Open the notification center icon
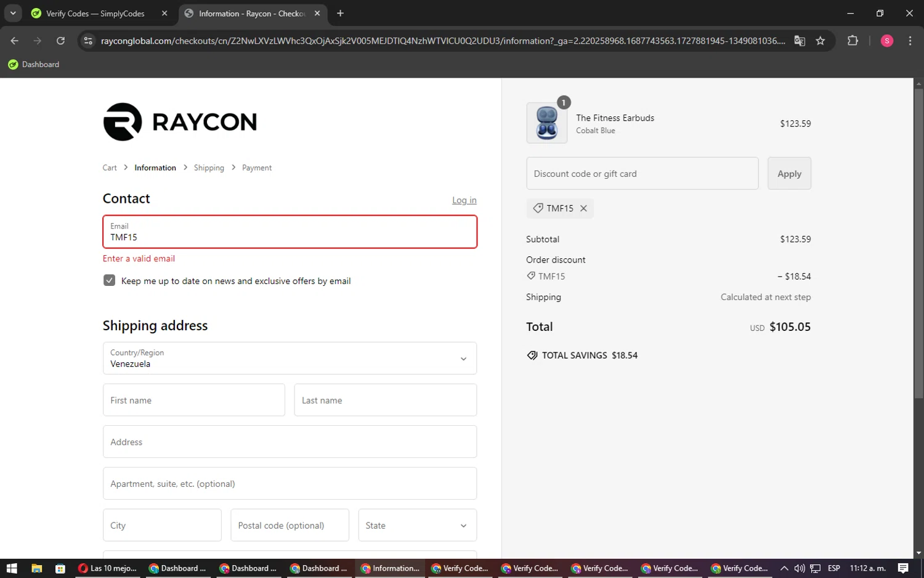This screenshot has width=924, height=578. pos(903,568)
